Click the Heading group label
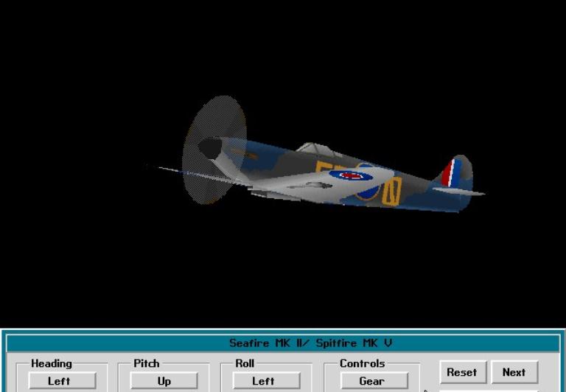 tap(52, 363)
